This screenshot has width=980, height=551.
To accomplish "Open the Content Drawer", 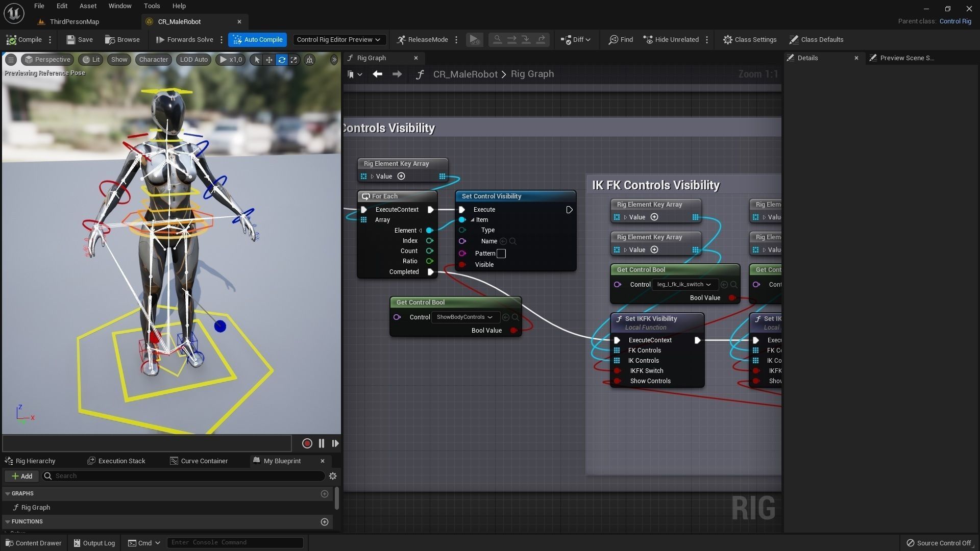I will 33,543.
